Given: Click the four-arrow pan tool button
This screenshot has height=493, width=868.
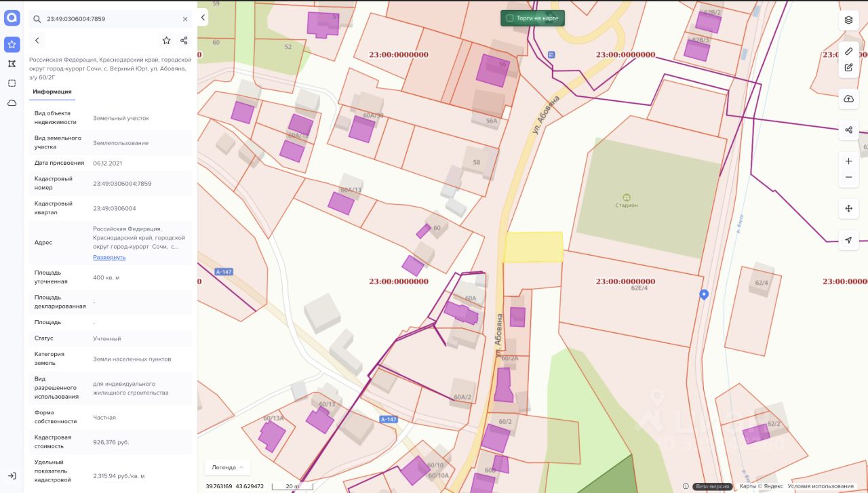Looking at the screenshot, I should [x=848, y=209].
